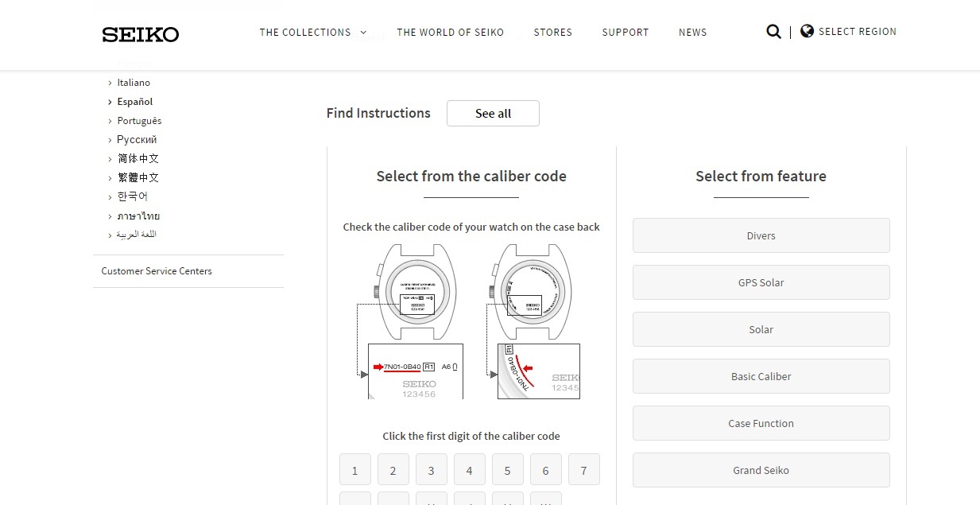The height and width of the screenshot is (505, 980).
Task: Click 'Click the first digit of the caliber code' text
Action: (x=471, y=436)
